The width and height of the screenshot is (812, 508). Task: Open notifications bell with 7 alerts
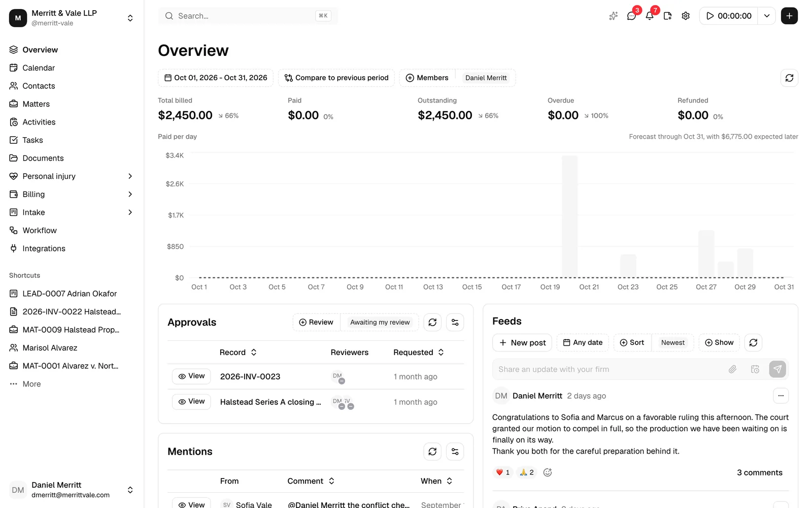point(650,16)
